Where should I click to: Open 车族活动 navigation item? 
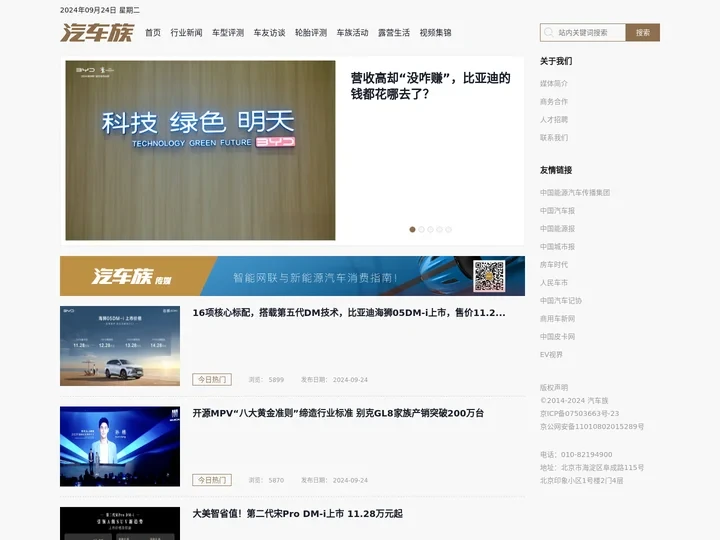tap(353, 33)
